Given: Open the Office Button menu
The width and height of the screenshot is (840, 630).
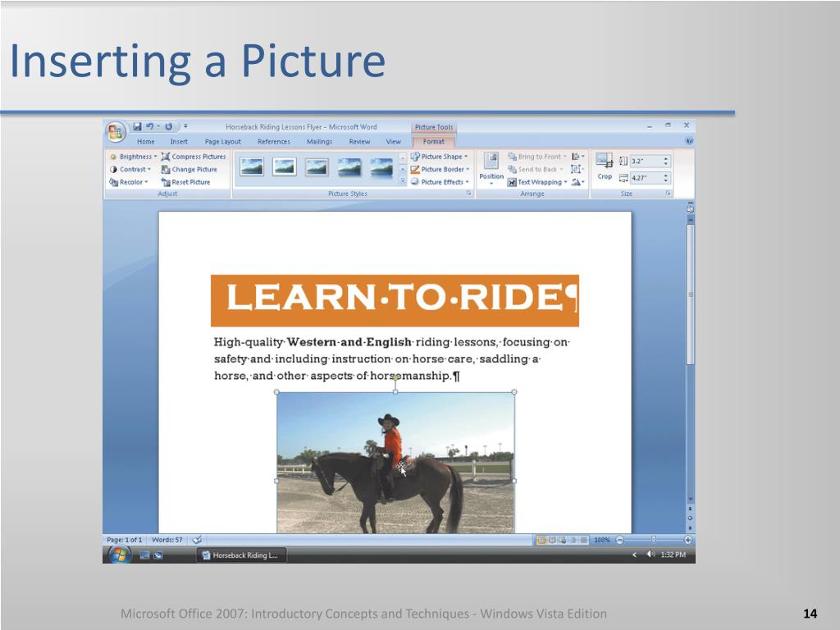Looking at the screenshot, I should [x=115, y=131].
